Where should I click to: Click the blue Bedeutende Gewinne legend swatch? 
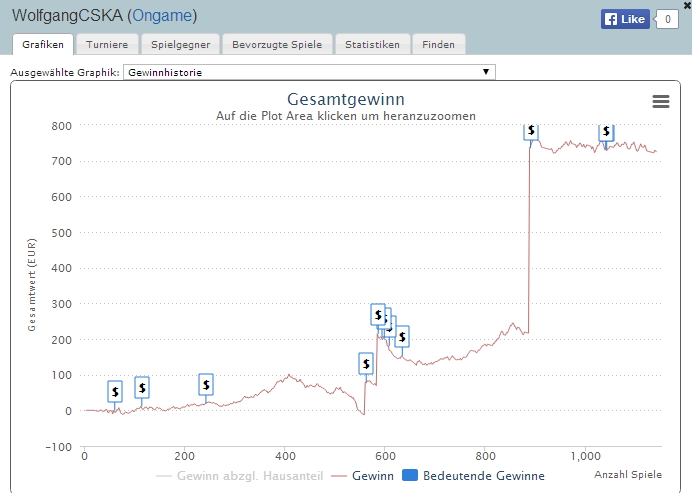coord(410,475)
